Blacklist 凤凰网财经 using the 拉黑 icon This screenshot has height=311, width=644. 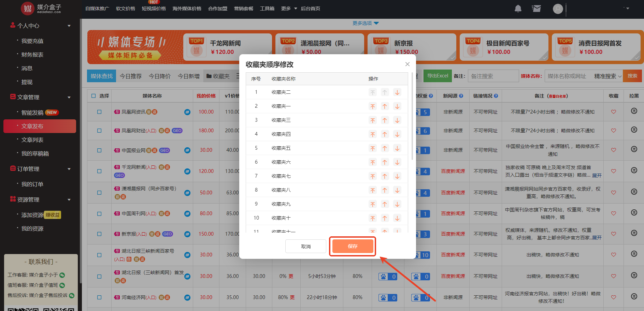point(634,130)
